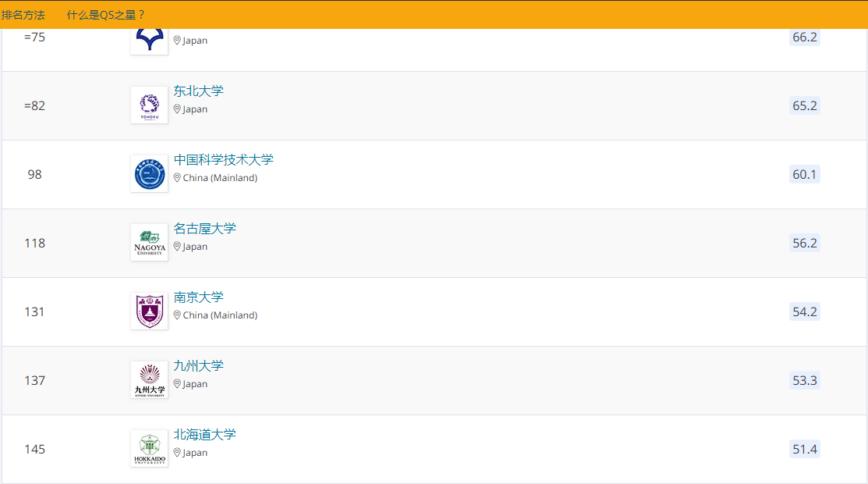Image resolution: width=868 pixels, height=484 pixels.
Task: Click the location pin under 南京大学
Action: [x=177, y=315]
